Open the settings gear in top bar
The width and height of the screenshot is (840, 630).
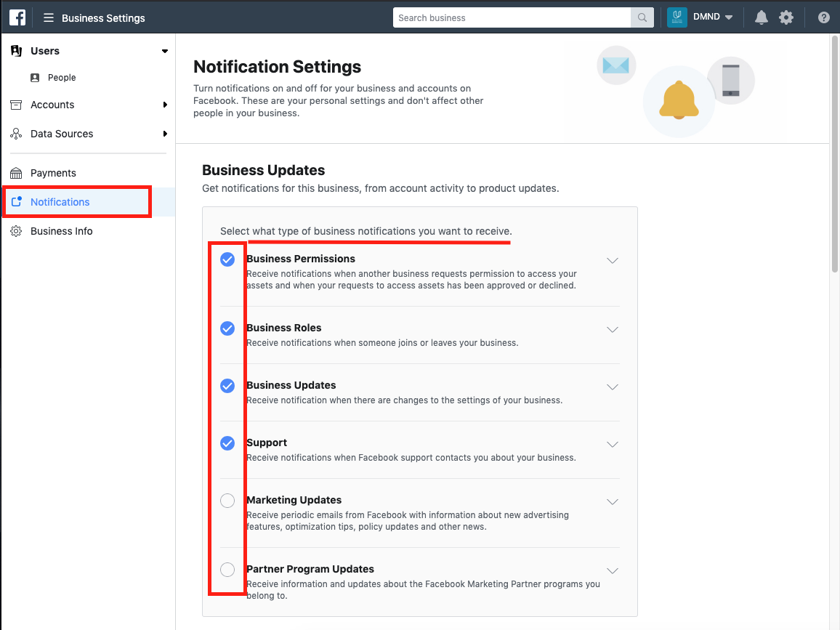click(x=786, y=17)
